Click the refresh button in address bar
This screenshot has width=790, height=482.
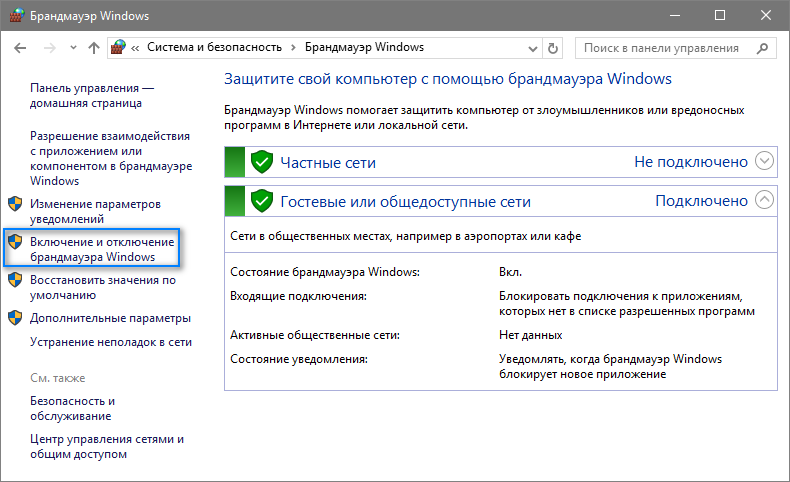[x=554, y=47]
